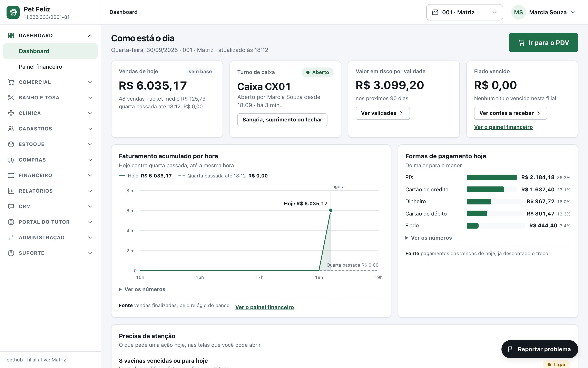
Task: Click the Relatórios bar chart icon
Action: coord(11,191)
